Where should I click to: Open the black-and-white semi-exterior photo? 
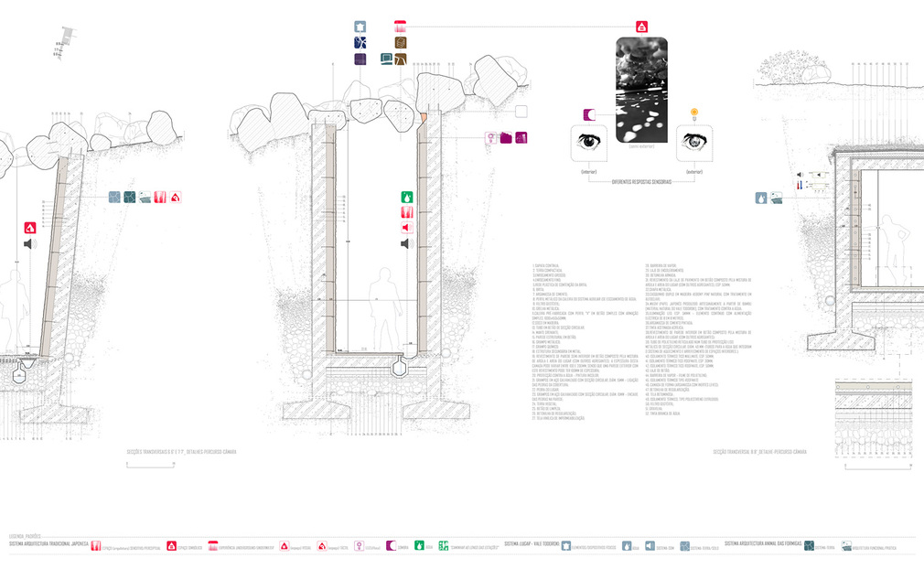641,90
